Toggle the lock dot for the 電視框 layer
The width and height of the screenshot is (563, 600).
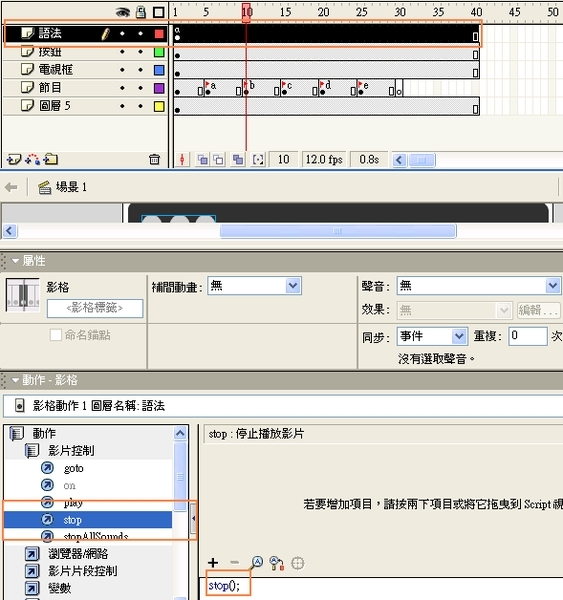coord(140,70)
